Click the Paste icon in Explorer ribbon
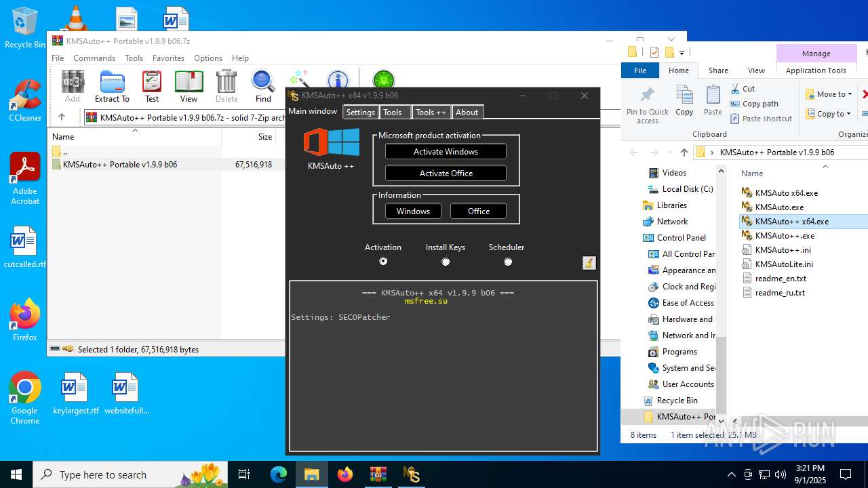868x488 pixels. click(713, 101)
